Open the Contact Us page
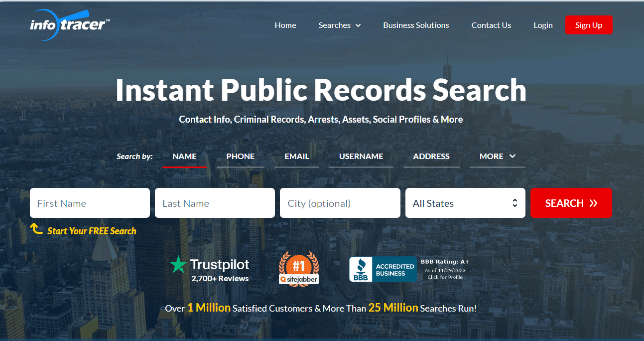 pyautogui.click(x=491, y=25)
